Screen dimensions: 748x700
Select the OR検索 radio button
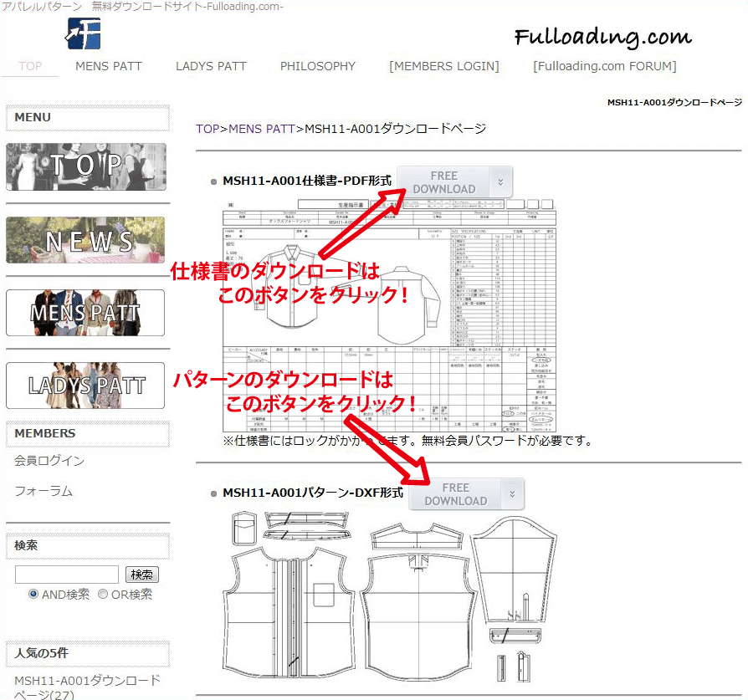point(103,594)
